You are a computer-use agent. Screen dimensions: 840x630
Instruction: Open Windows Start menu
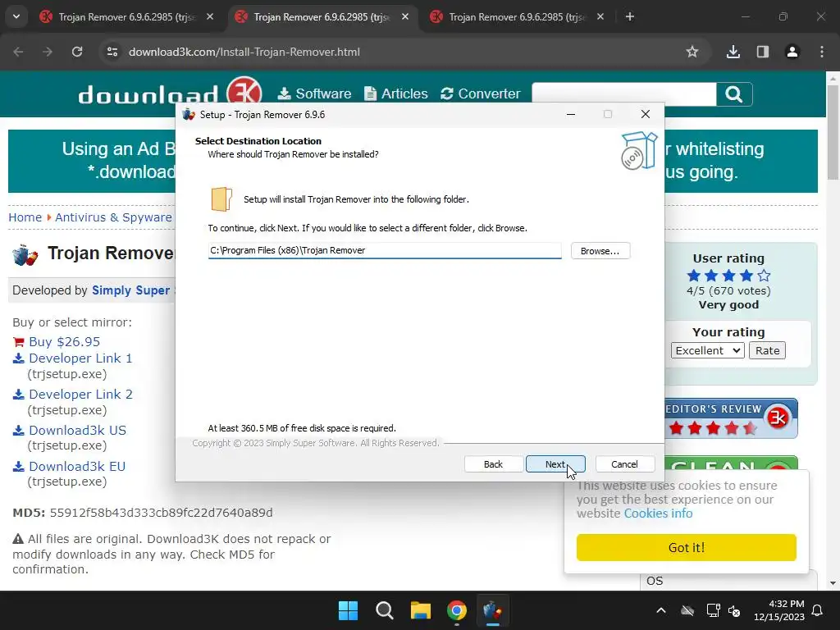click(348, 610)
